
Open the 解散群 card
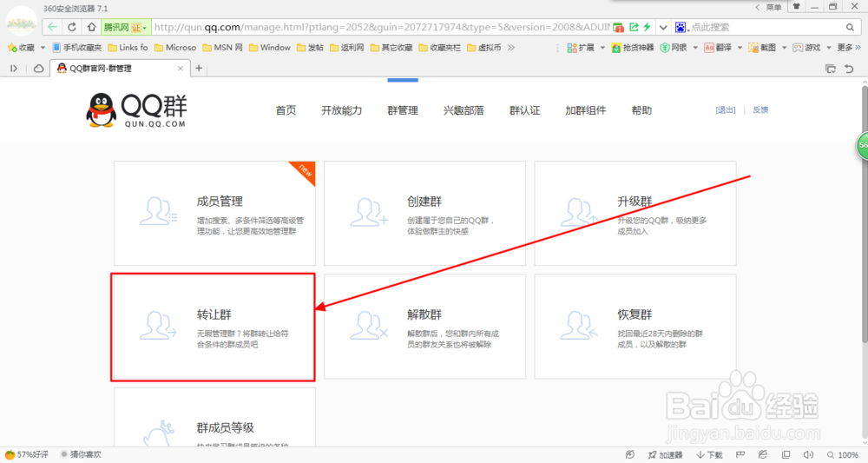pos(424,327)
